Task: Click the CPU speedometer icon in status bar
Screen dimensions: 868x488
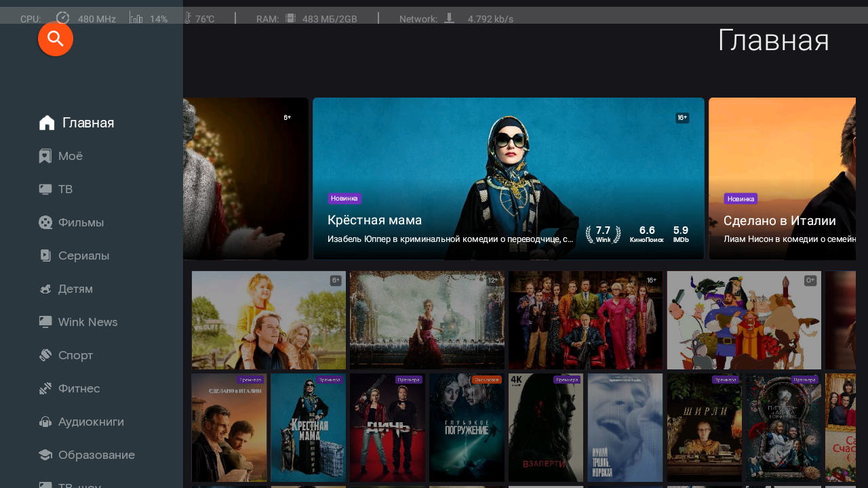Action: [x=62, y=18]
